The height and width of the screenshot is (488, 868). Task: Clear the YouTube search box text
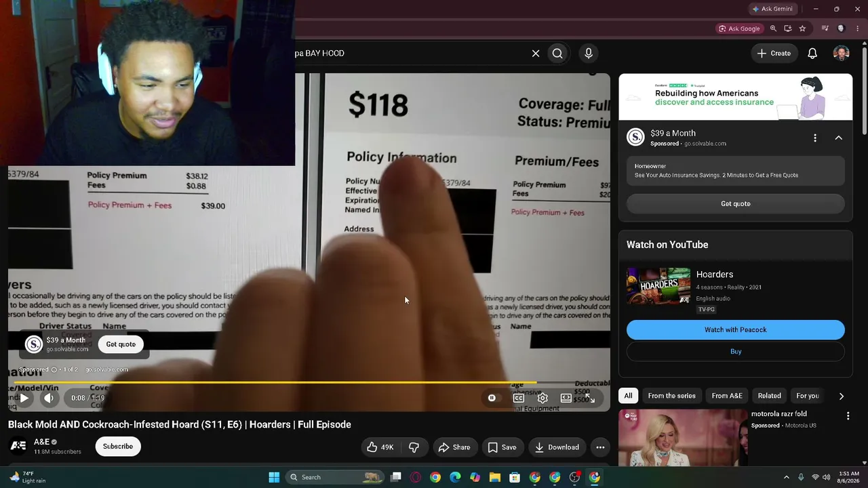click(x=536, y=53)
